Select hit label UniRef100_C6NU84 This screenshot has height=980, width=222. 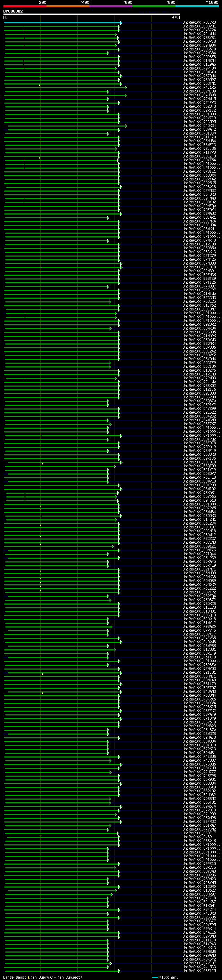click(x=199, y=141)
